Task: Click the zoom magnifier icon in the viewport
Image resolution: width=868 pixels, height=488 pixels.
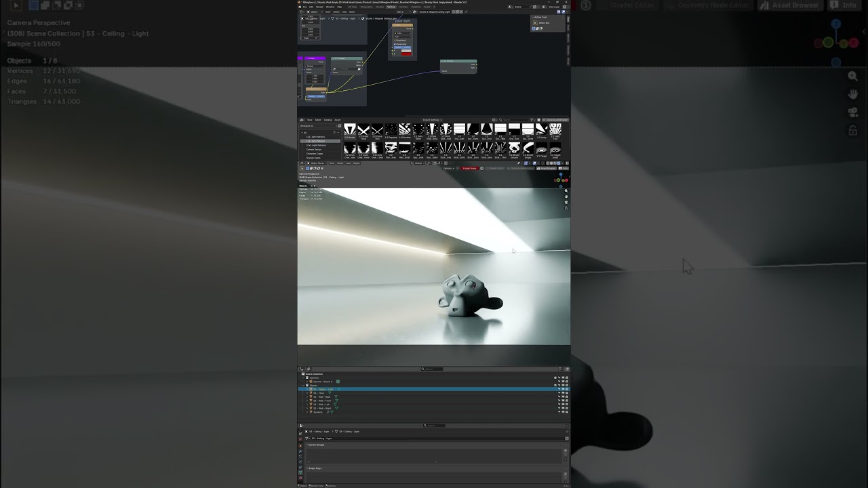Action: click(x=566, y=192)
